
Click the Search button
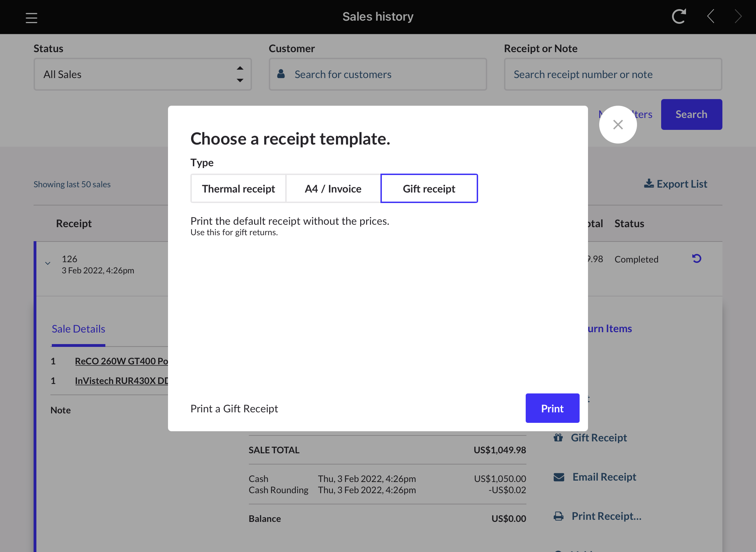[x=691, y=114]
